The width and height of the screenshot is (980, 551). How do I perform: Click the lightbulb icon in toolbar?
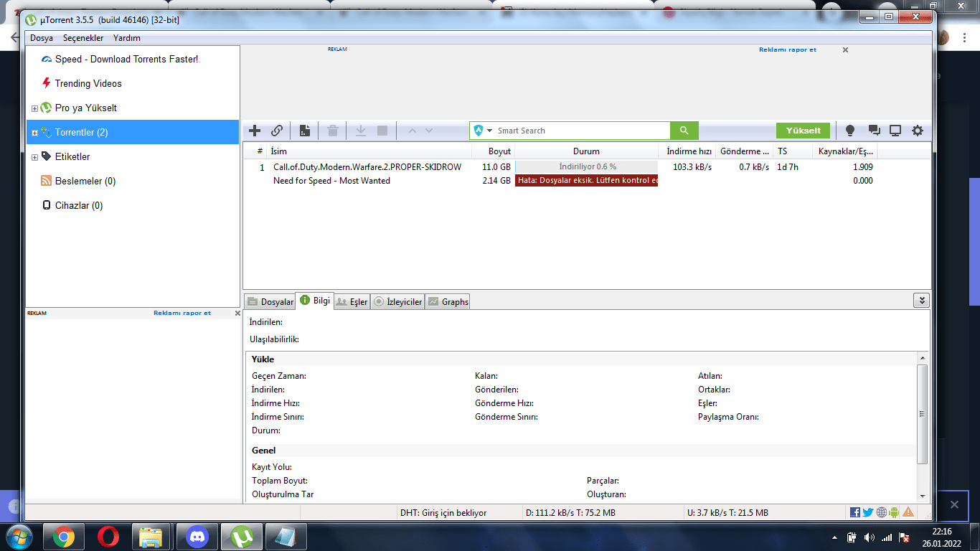pos(850,131)
